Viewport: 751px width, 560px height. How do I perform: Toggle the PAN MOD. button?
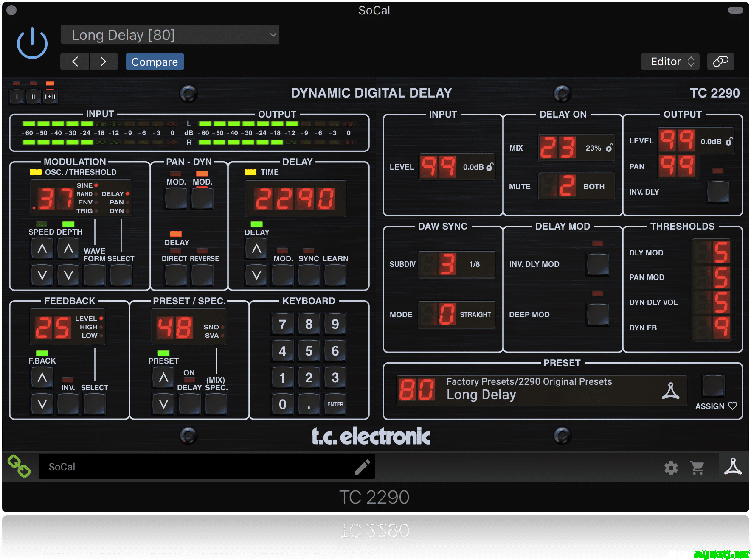coord(176,199)
